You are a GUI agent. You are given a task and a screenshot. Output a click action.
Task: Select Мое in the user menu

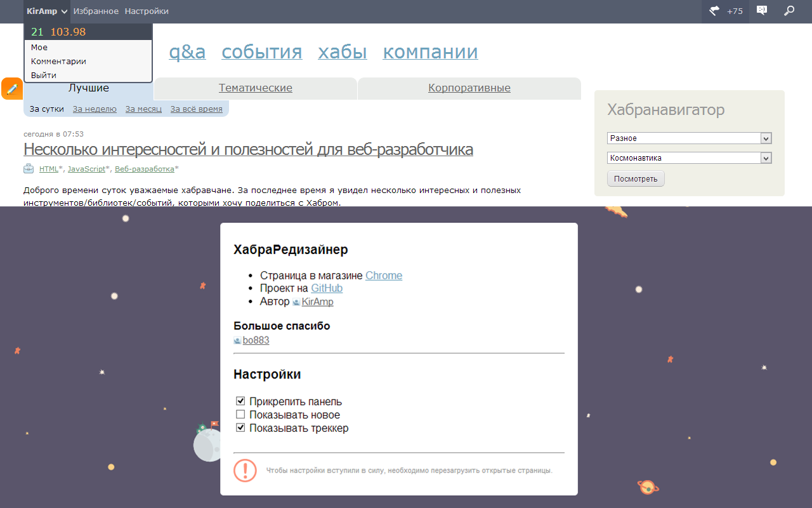39,48
